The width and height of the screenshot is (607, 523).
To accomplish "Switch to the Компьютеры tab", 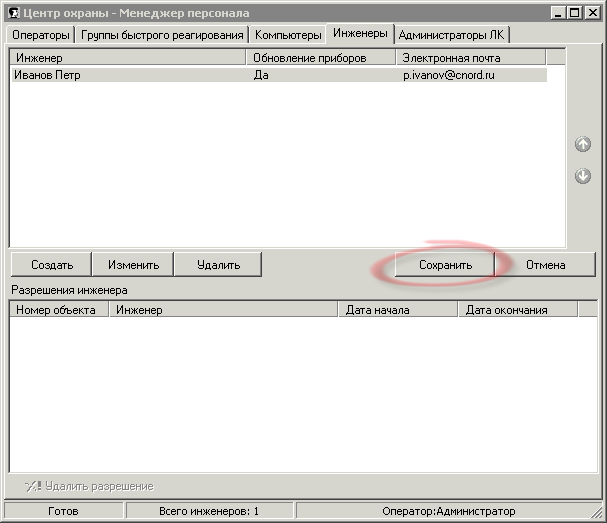I will pos(288,35).
